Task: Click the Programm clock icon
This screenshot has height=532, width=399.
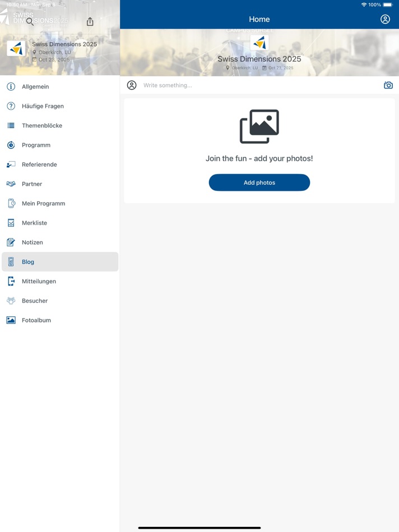Action: click(x=11, y=145)
